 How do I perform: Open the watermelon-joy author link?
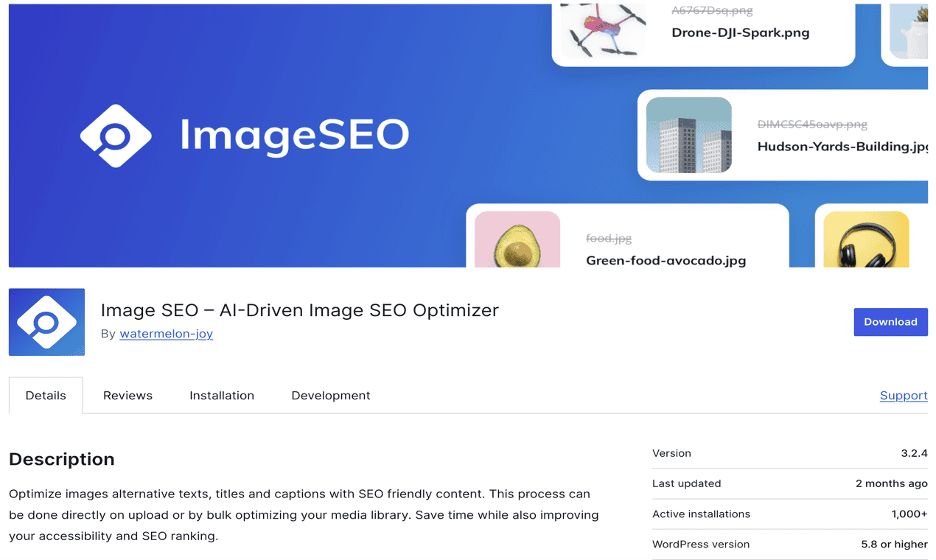pyautogui.click(x=167, y=334)
